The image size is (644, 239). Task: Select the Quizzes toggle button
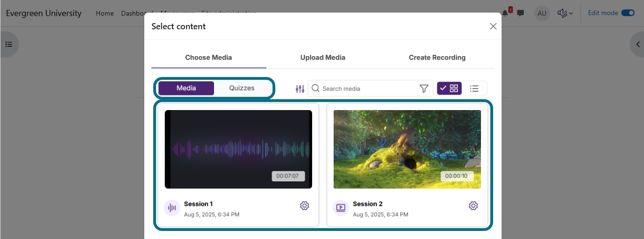[x=242, y=88]
